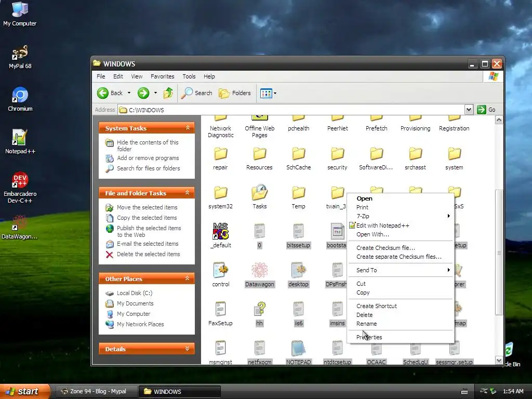
Task: Click the WINDOWS taskbar button
Action: pyautogui.click(x=180, y=391)
